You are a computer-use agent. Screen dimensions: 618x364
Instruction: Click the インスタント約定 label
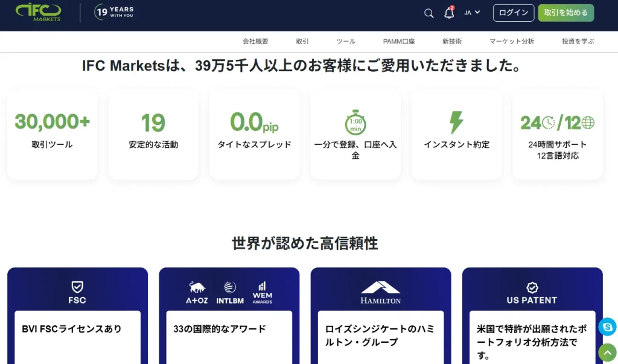pos(456,144)
